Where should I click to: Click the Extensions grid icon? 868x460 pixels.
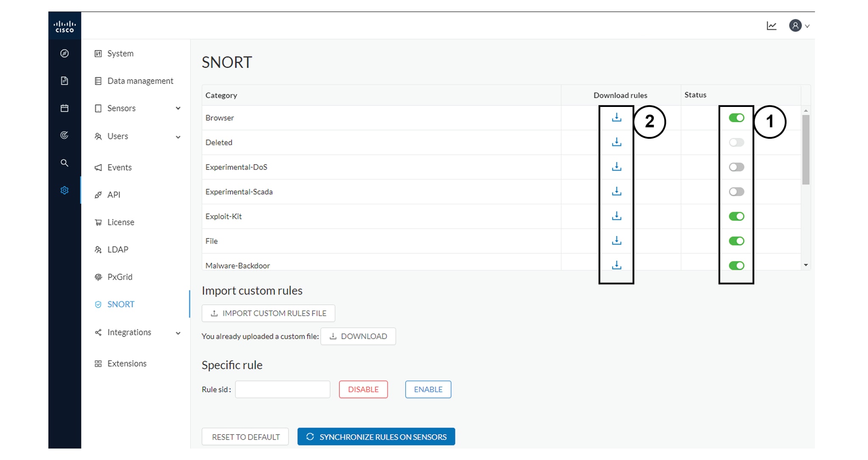[x=98, y=364]
